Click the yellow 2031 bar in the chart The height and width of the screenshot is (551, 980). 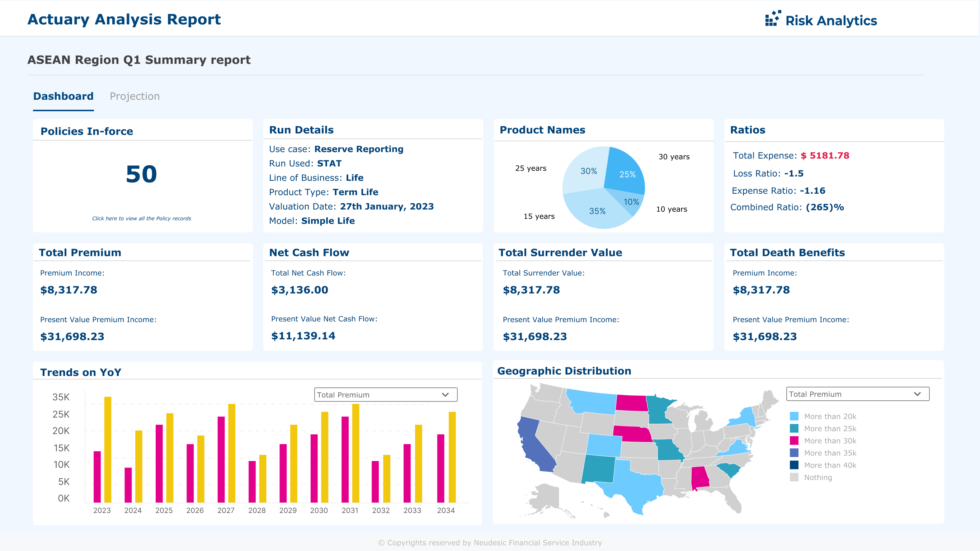point(356,453)
